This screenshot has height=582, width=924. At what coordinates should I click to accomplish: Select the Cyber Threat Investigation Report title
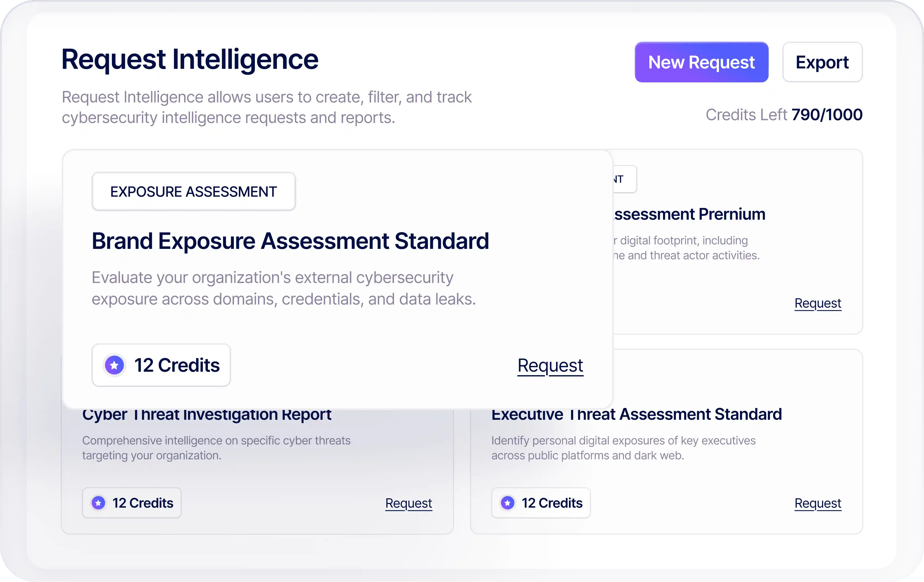click(x=207, y=414)
